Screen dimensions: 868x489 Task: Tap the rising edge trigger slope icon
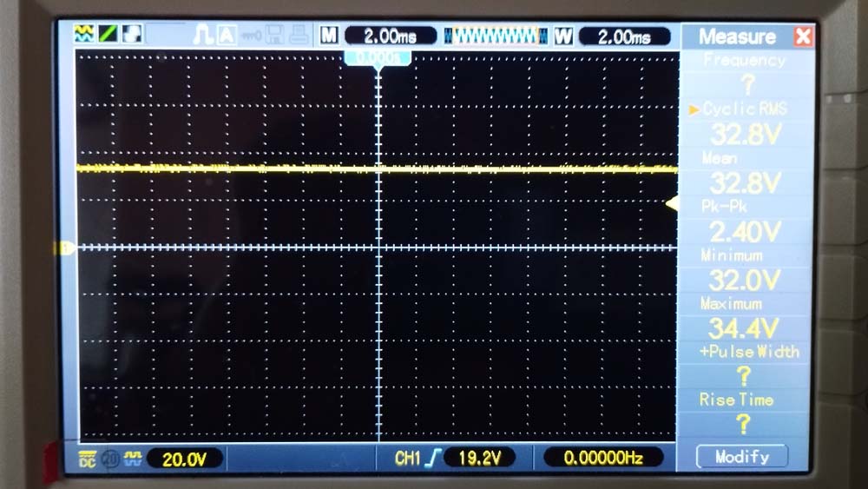433,458
